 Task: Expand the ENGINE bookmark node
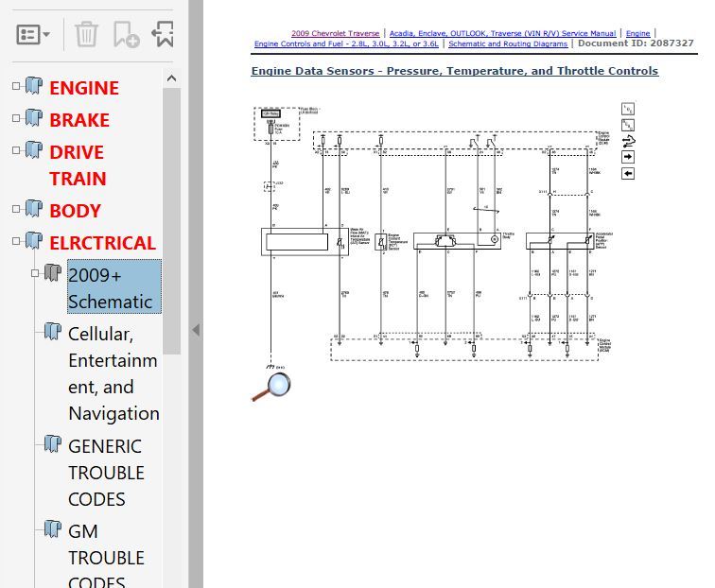click(16, 86)
